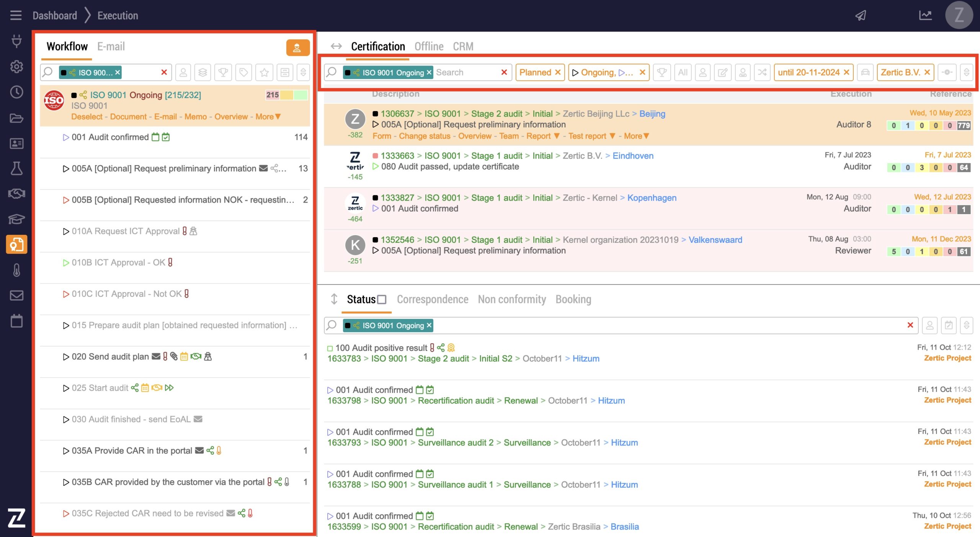Open the flask icon in left sidebar
The height and width of the screenshot is (537, 980).
(x=16, y=169)
